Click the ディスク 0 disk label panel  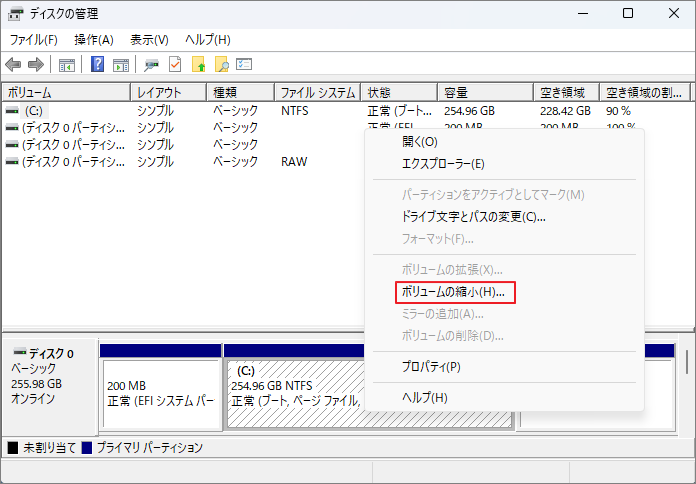(50, 385)
